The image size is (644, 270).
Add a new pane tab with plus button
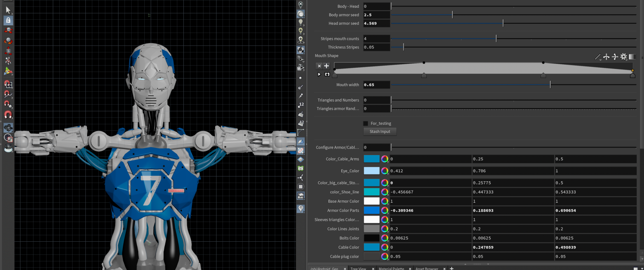pyautogui.click(x=452, y=268)
